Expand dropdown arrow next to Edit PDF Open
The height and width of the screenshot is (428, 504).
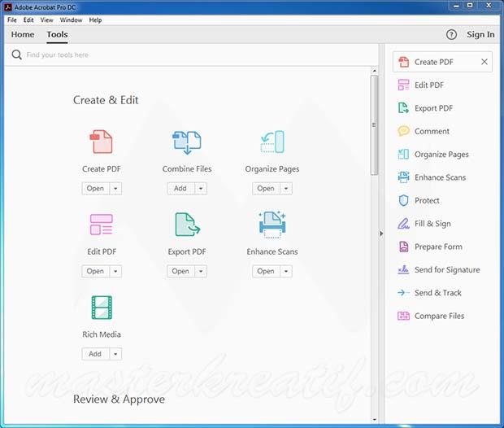pos(115,271)
